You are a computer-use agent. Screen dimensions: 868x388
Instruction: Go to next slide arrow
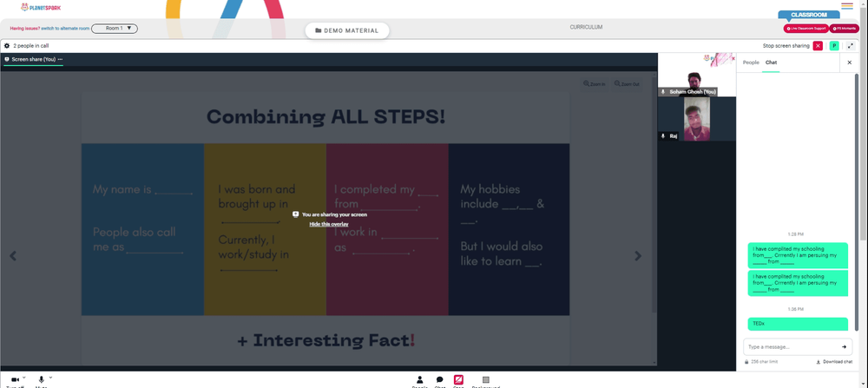point(638,256)
